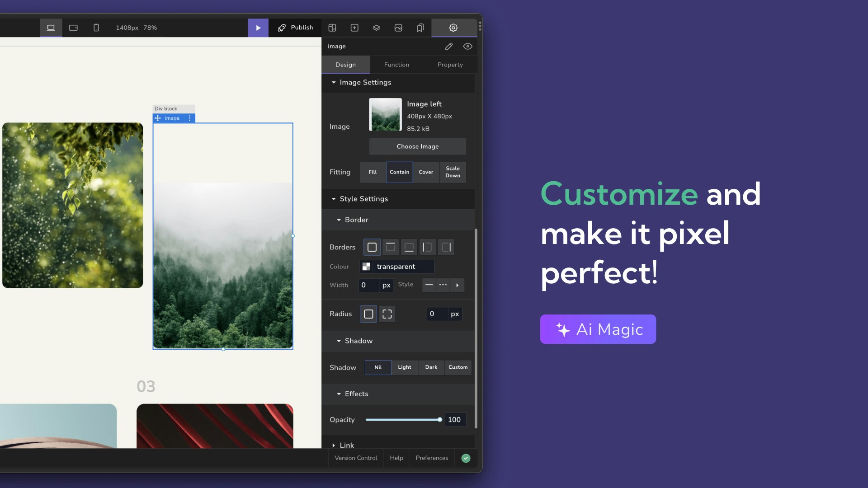Switch to desktop laptop viewport

pos(51,28)
